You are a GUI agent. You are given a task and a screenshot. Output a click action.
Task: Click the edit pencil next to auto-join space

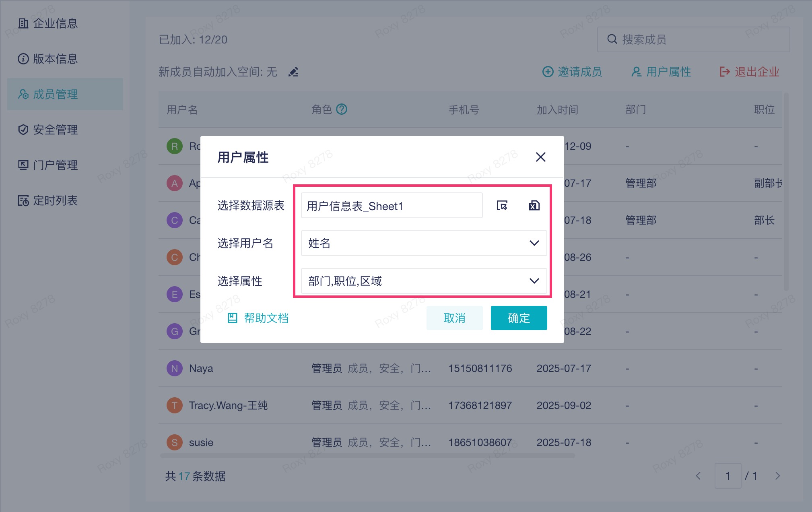pyautogui.click(x=294, y=72)
